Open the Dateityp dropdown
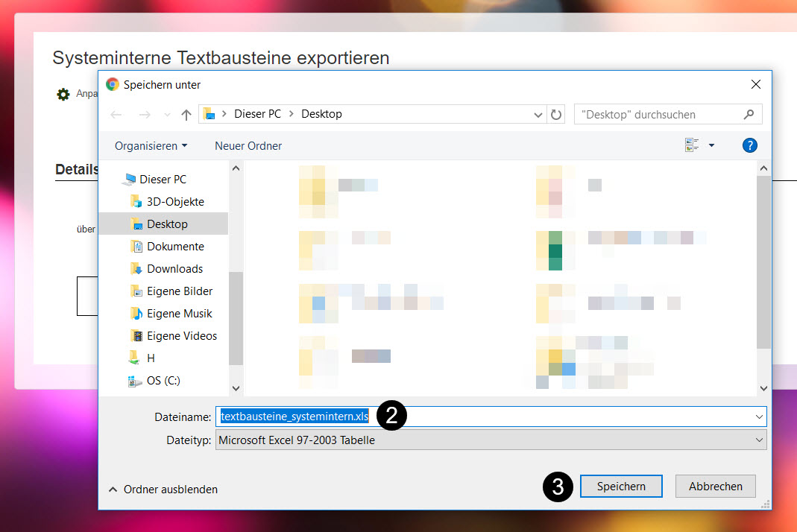Viewport: 797px width, 532px height. click(759, 440)
